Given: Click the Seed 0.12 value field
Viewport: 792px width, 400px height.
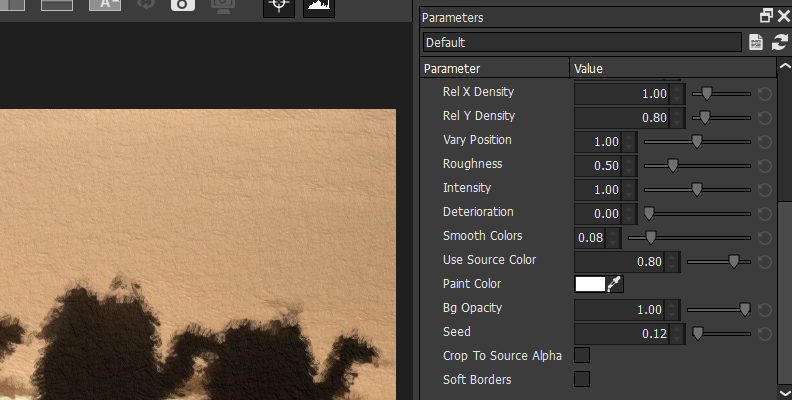Looking at the screenshot, I should point(622,334).
